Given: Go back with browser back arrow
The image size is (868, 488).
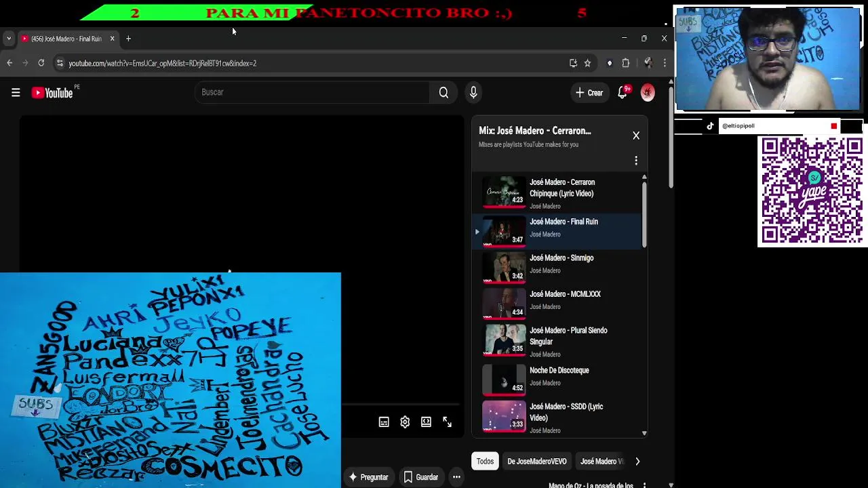Looking at the screenshot, I should click(x=9, y=63).
